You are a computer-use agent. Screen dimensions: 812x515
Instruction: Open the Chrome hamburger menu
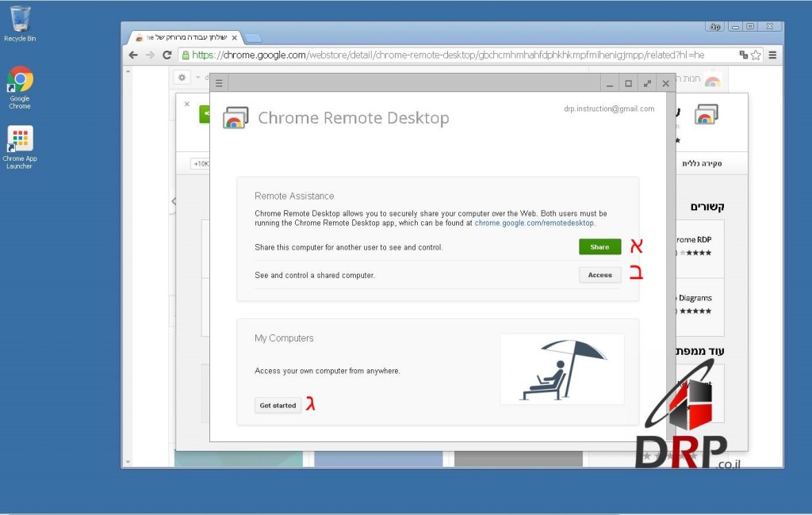click(x=772, y=55)
